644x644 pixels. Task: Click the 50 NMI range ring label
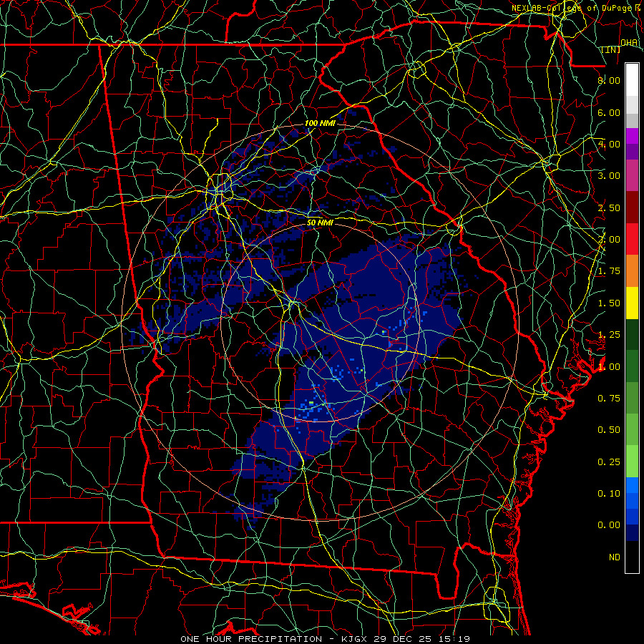click(320, 223)
